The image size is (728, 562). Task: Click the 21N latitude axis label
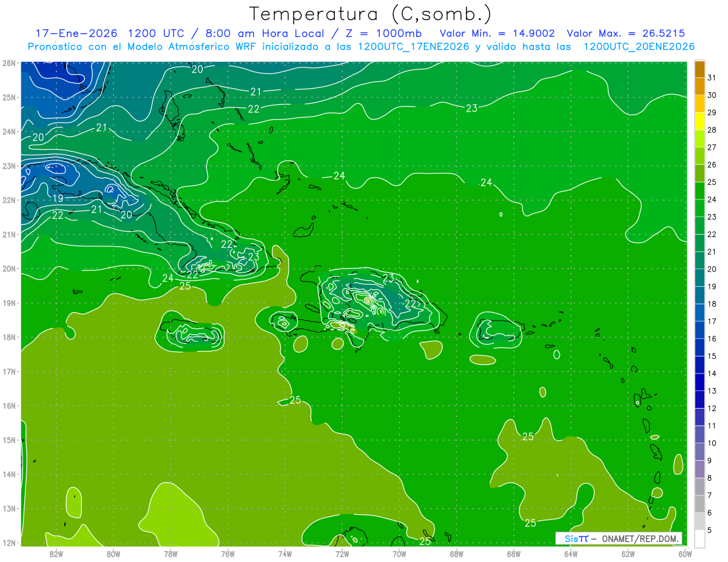[9, 235]
